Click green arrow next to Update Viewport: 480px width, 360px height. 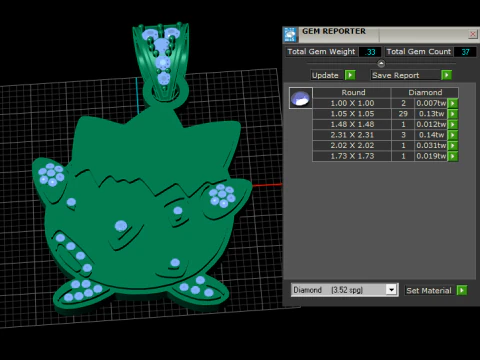350,75
